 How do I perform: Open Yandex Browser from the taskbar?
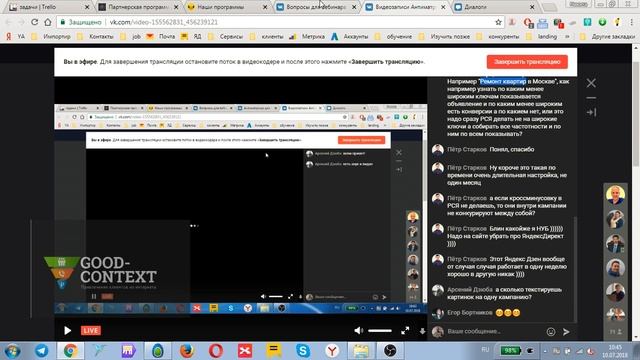click(332, 351)
